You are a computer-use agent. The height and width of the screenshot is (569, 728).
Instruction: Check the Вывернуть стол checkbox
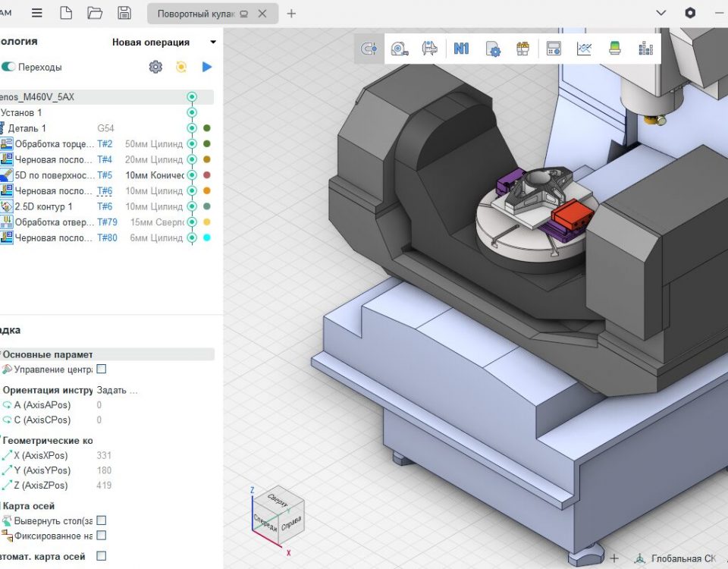[x=102, y=520]
